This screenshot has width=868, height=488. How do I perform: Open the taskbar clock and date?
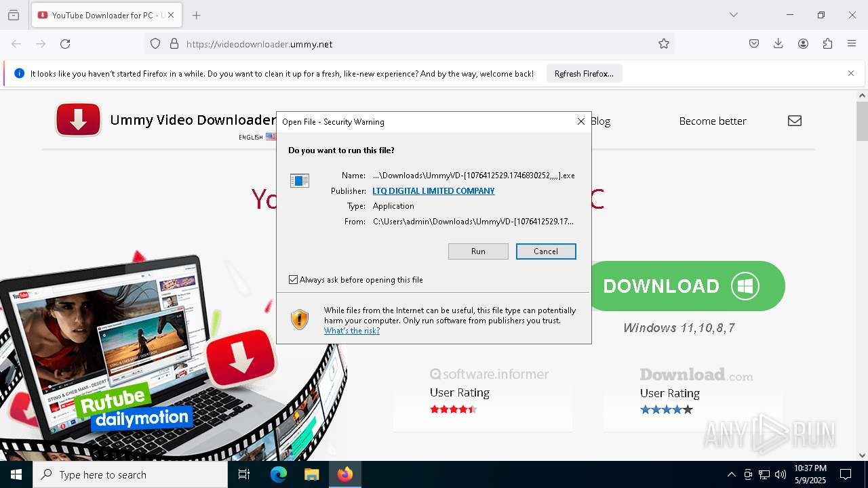810,474
